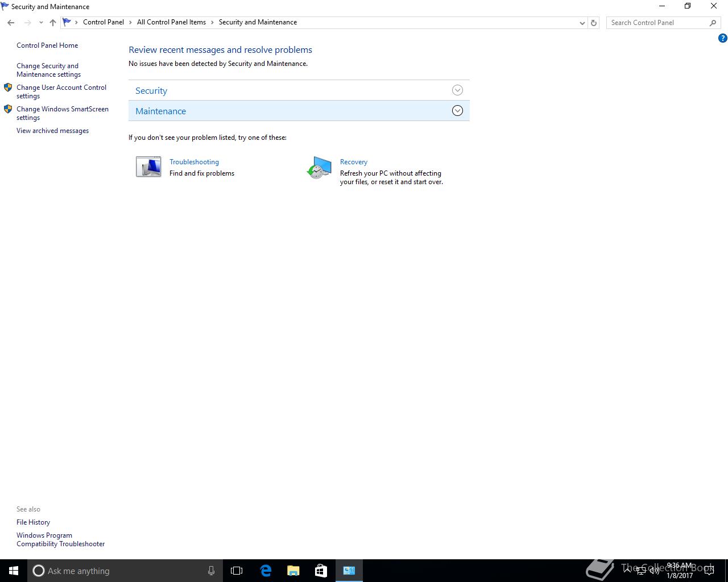Expand breadcrumb arrow after Control Panel
The height and width of the screenshot is (582, 728).
pyautogui.click(x=130, y=22)
